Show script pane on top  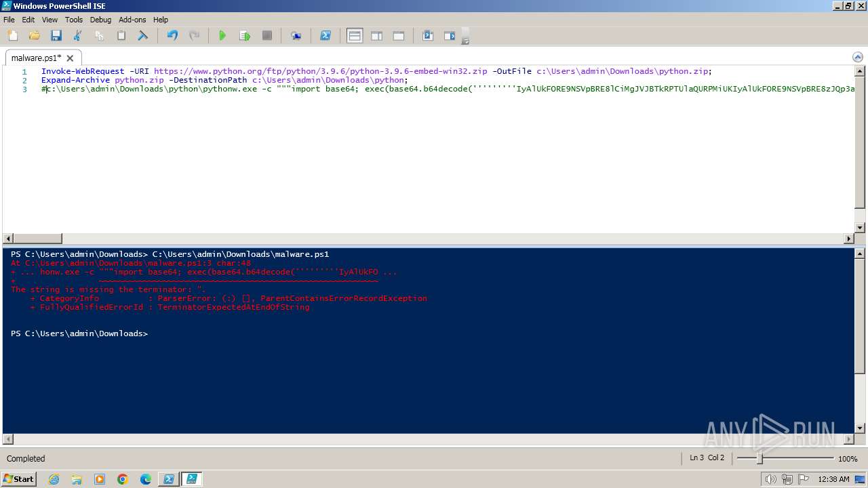pyautogui.click(x=355, y=36)
